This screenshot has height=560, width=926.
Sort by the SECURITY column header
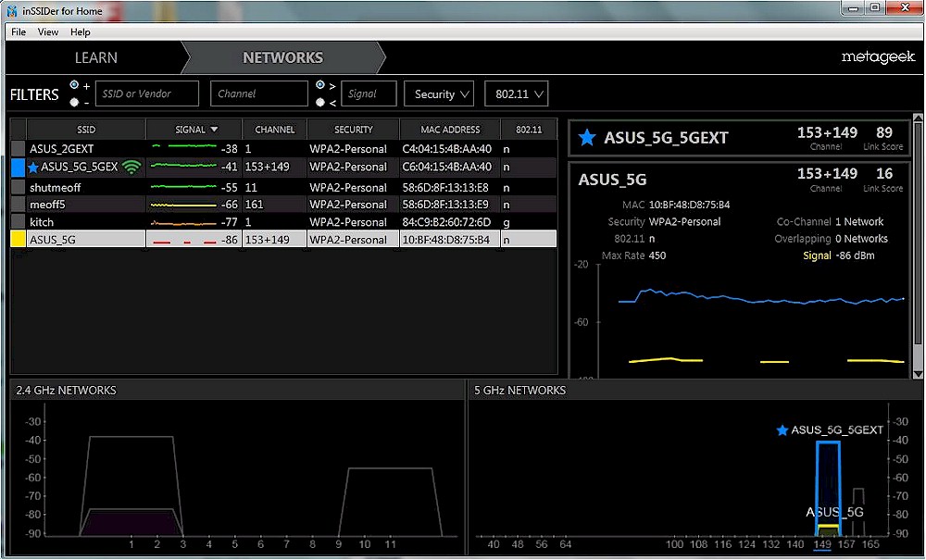pos(353,130)
